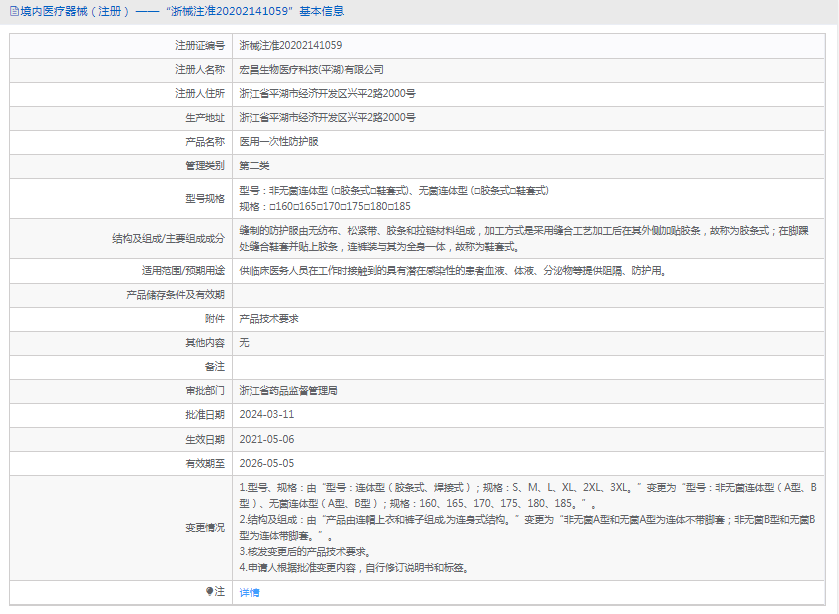Click the 注册人住所 label
Screen dimensions: 839x614
(200, 94)
